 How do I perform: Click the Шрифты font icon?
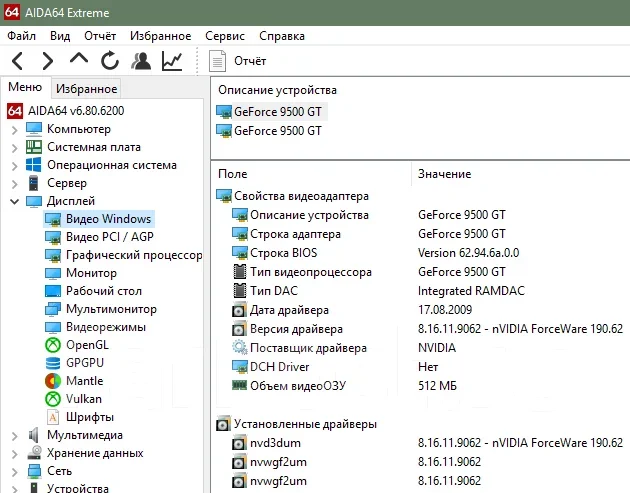[x=53, y=417]
